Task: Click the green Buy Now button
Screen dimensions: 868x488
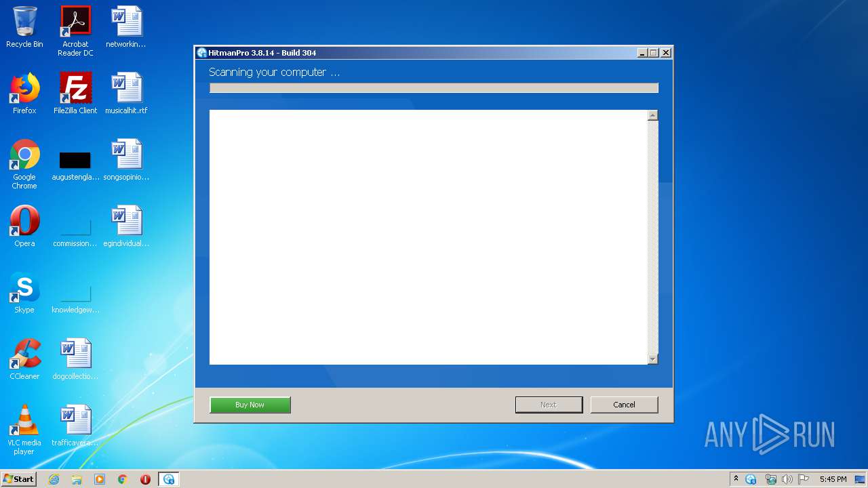Action: pos(250,405)
